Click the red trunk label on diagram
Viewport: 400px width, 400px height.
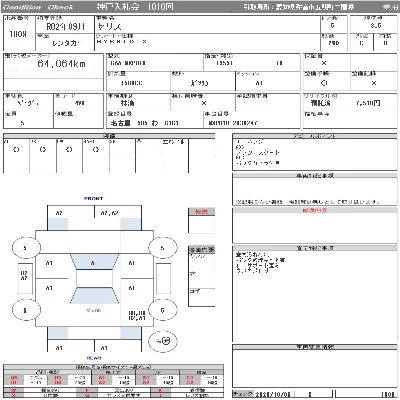point(94,310)
